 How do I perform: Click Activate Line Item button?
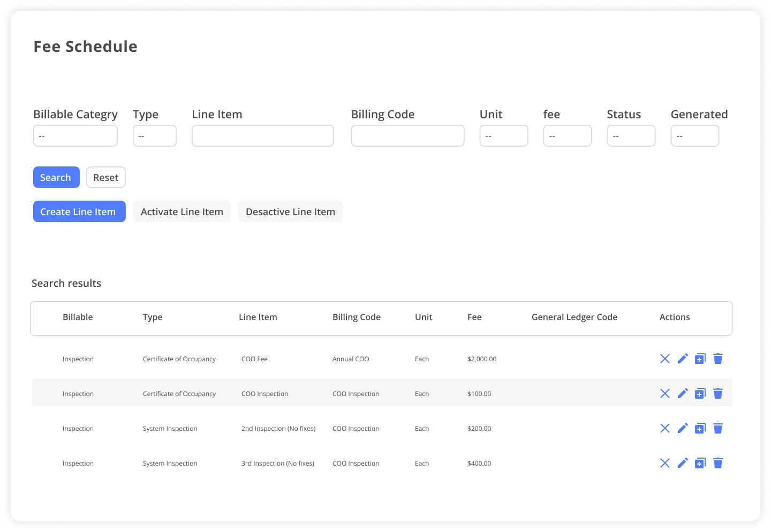coord(182,211)
